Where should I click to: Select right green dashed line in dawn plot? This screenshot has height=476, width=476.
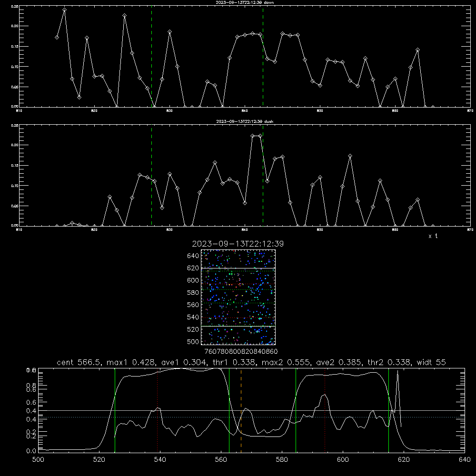pos(263,56)
